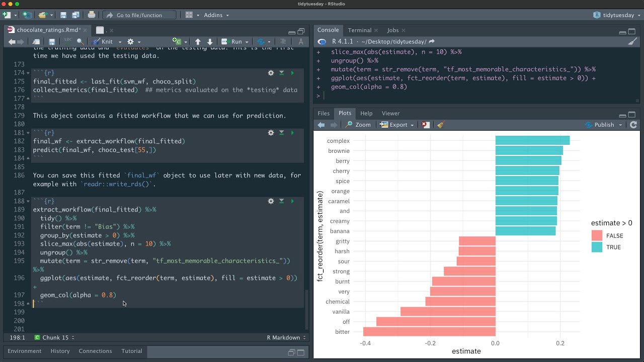Open chunk options gear on line 188
Screen dimensions: 644x362
271,201
